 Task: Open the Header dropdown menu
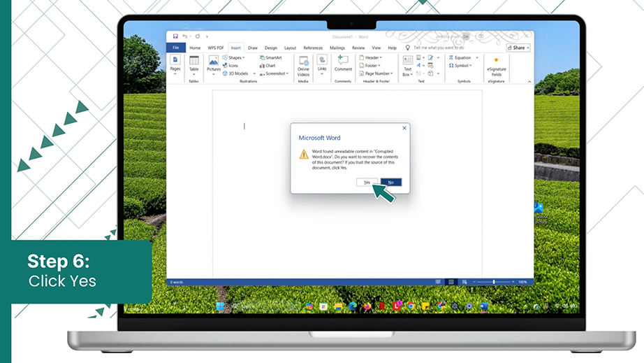click(x=371, y=57)
